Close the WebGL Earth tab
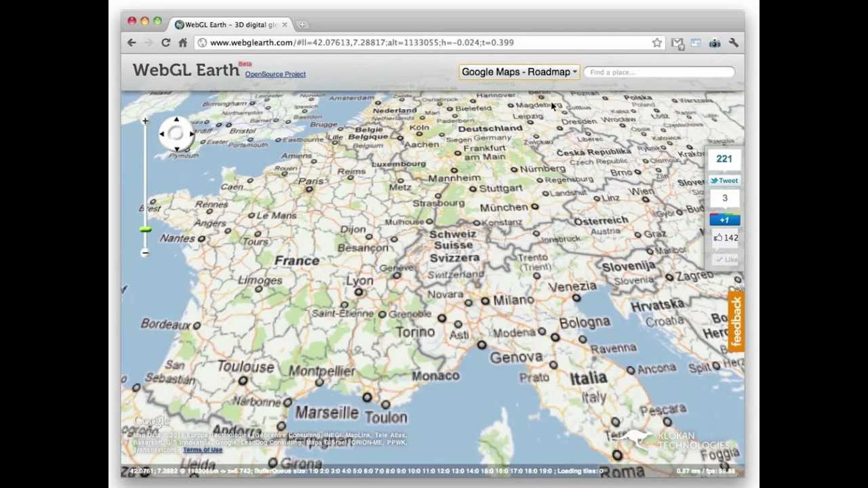The width and height of the screenshot is (868, 488). (284, 24)
